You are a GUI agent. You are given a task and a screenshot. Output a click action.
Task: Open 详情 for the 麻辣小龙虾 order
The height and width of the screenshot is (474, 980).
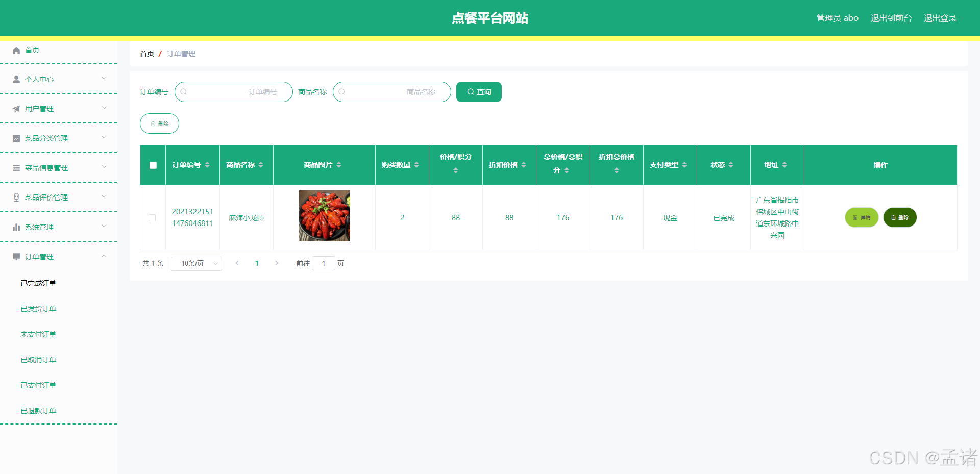862,217
